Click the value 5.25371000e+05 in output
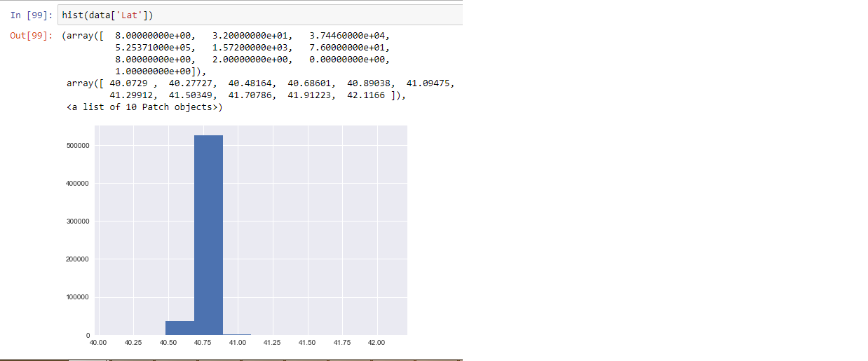 tap(155, 48)
